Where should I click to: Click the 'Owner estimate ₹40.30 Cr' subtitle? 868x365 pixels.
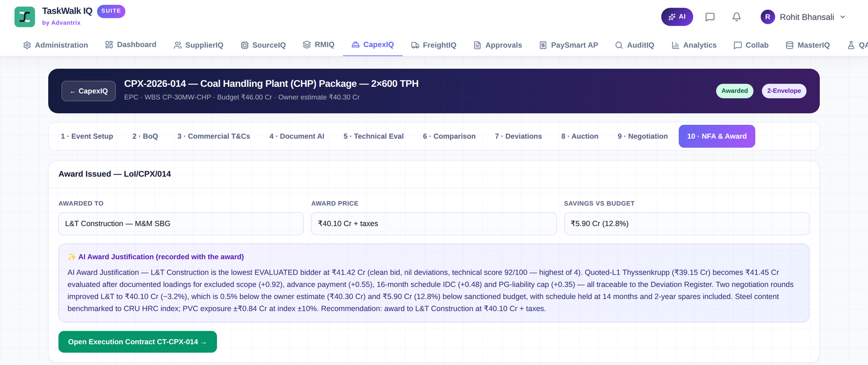[319, 97]
